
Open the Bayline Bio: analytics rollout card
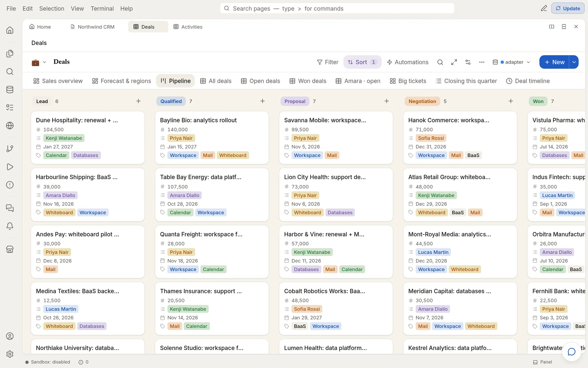click(212, 138)
